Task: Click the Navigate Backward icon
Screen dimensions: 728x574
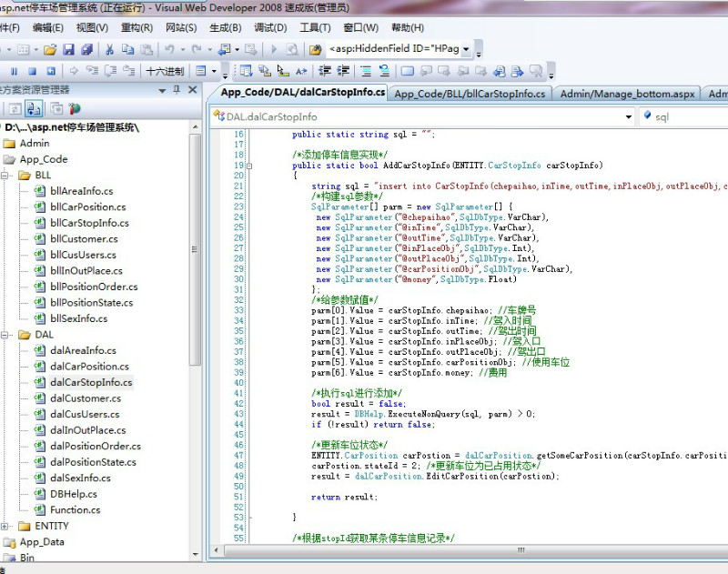Action: 225,49
